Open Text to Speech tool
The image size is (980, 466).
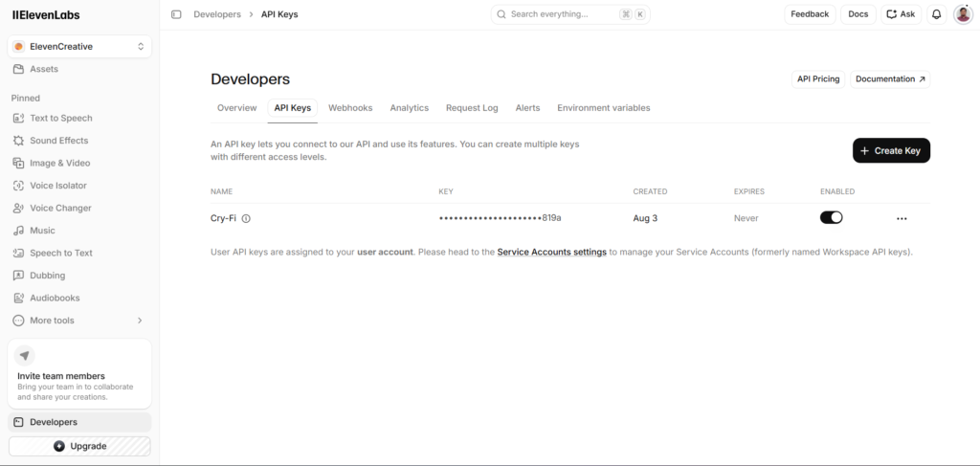click(79, 118)
